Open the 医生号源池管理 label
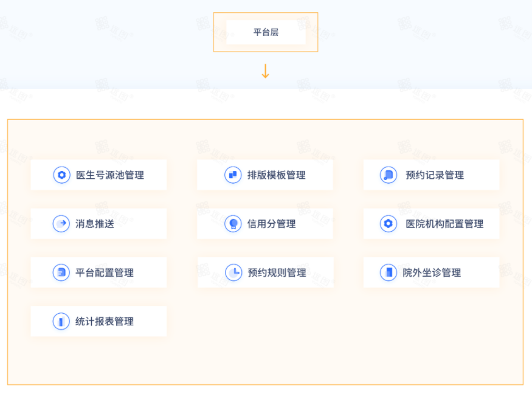The height and width of the screenshot is (394, 532). [110, 175]
